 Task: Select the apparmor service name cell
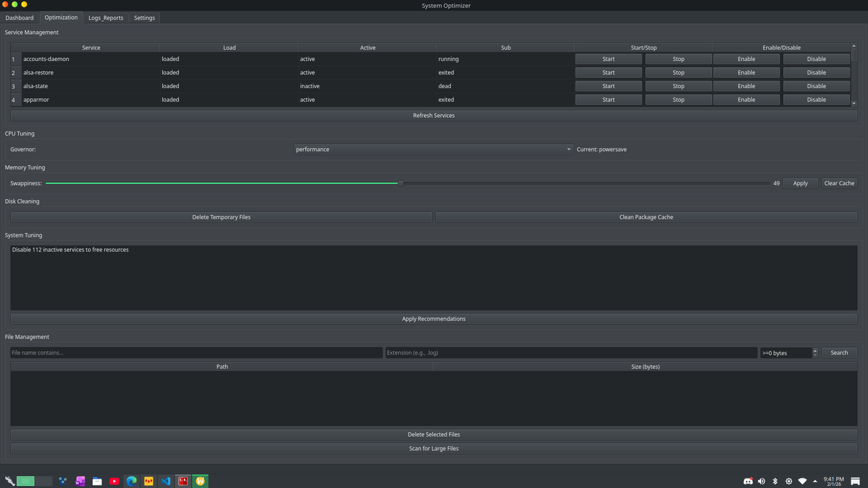pyautogui.click(x=91, y=100)
